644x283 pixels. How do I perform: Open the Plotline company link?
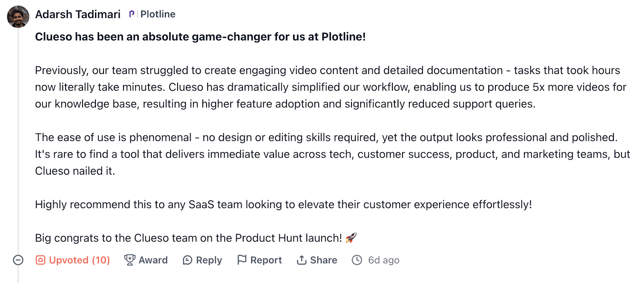158,14
